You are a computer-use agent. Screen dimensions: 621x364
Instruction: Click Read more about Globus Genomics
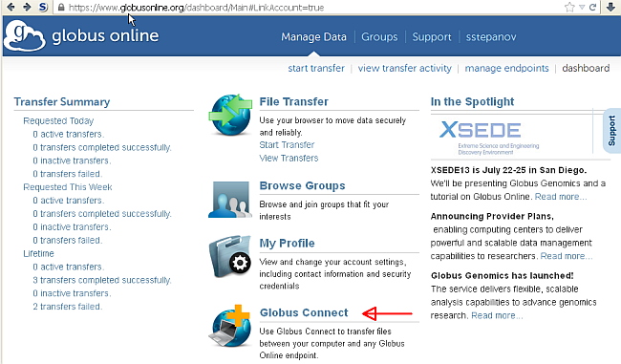click(x=497, y=315)
